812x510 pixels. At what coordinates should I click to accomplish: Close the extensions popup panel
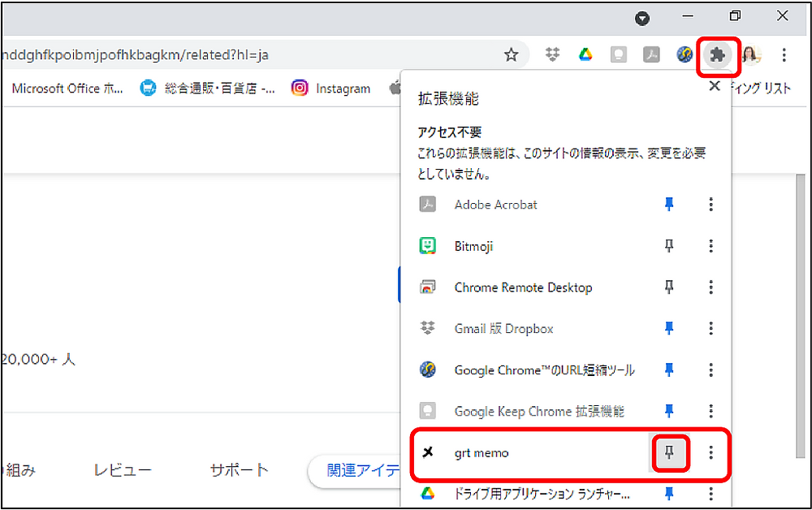[715, 86]
